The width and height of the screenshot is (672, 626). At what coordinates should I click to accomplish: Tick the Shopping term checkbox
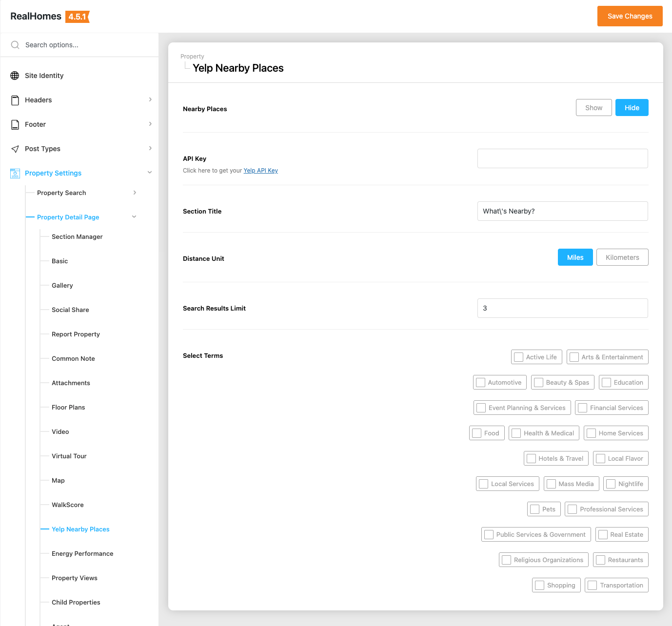click(x=540, y=585)
